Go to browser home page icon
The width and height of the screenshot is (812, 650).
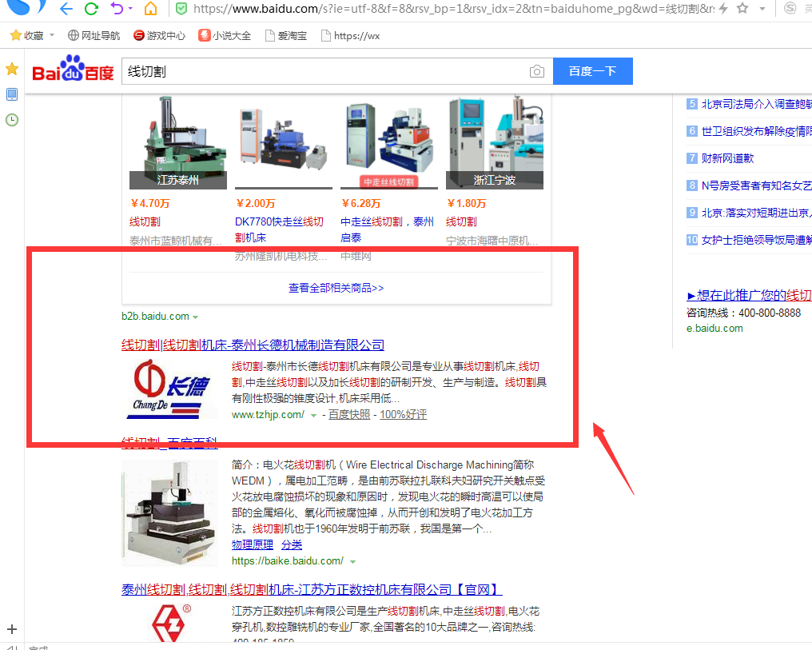pos(150,8)
